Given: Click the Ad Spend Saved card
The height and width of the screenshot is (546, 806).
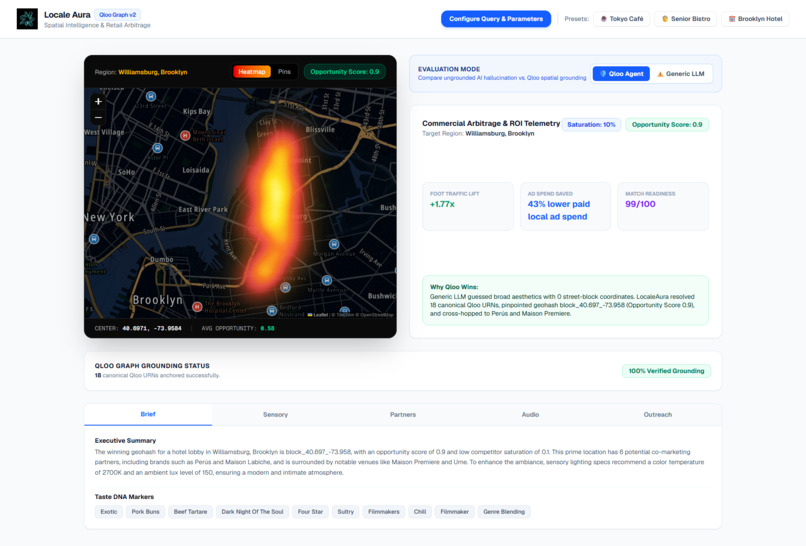Looking at the screenshot, I should click(x=565, y=206).
